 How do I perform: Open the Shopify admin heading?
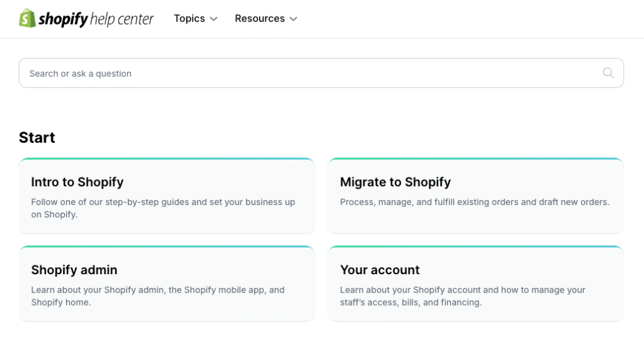74,270
